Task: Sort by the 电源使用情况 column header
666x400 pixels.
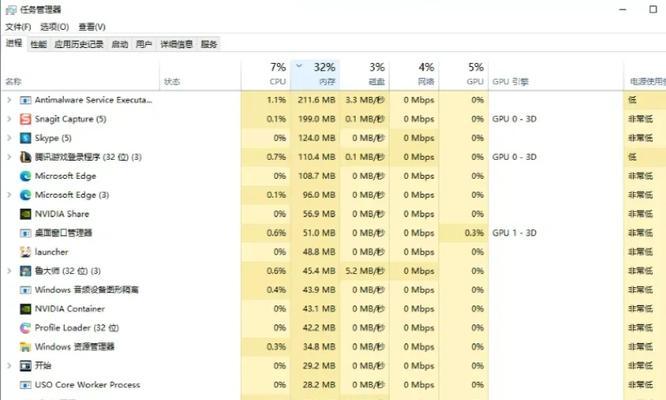Action: point(645,75)
